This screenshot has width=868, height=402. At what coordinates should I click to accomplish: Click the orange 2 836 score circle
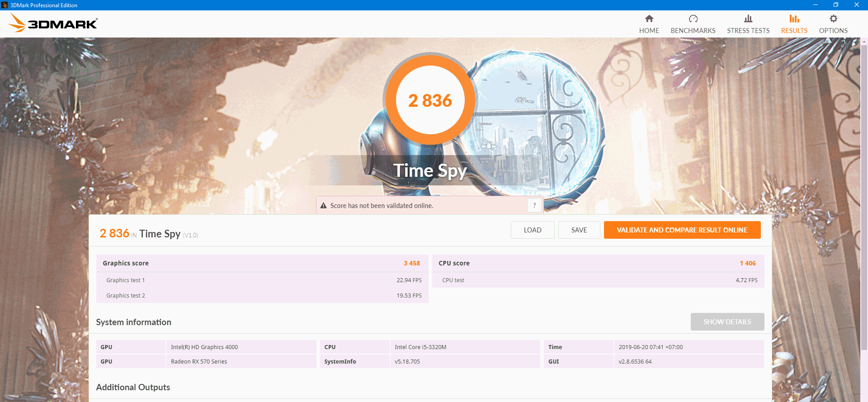click(x=430, y=100)
